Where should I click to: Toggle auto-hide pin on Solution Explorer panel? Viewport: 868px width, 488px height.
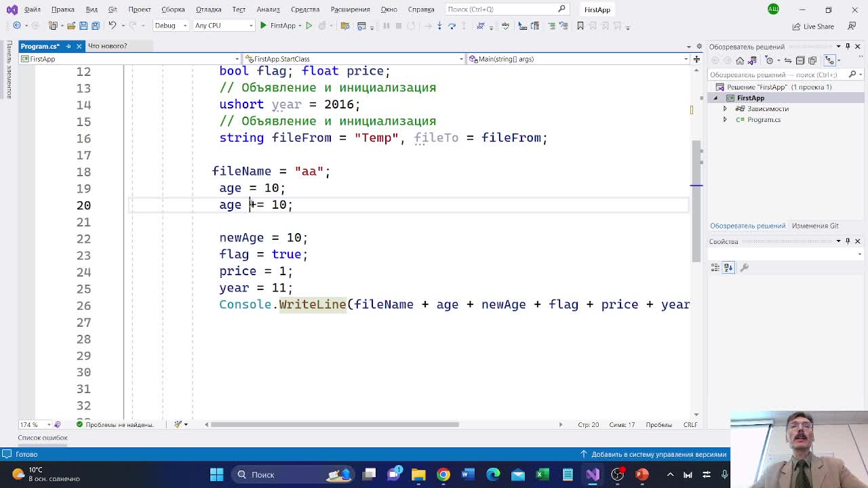[848, 46]
